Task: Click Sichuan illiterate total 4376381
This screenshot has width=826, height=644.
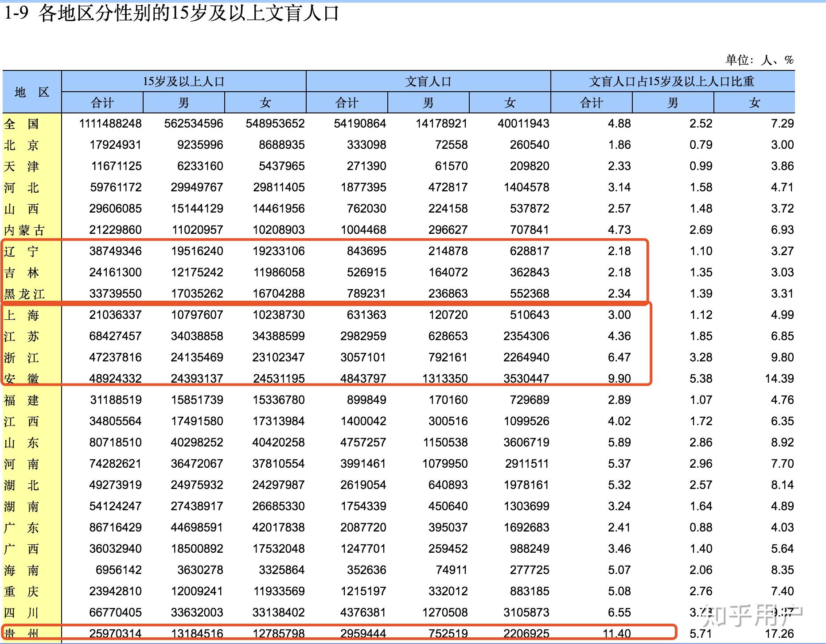Action: pyautogui.click(x=363, y=613)
